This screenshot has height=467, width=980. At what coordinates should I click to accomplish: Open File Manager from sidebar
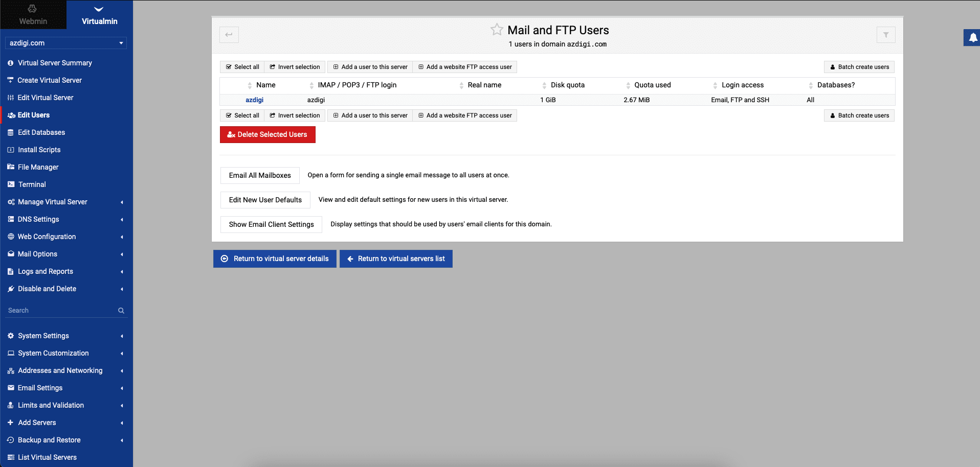38,167
